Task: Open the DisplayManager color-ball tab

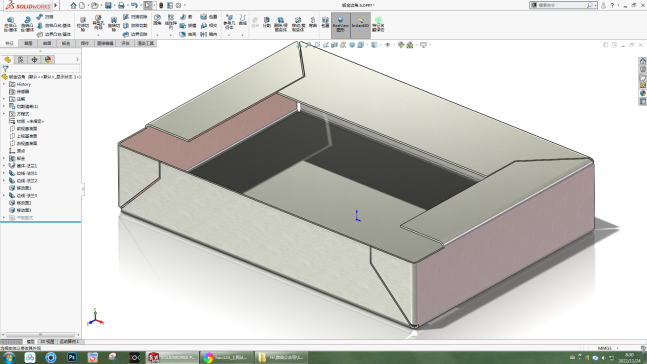Action: [x=48, y=60]
